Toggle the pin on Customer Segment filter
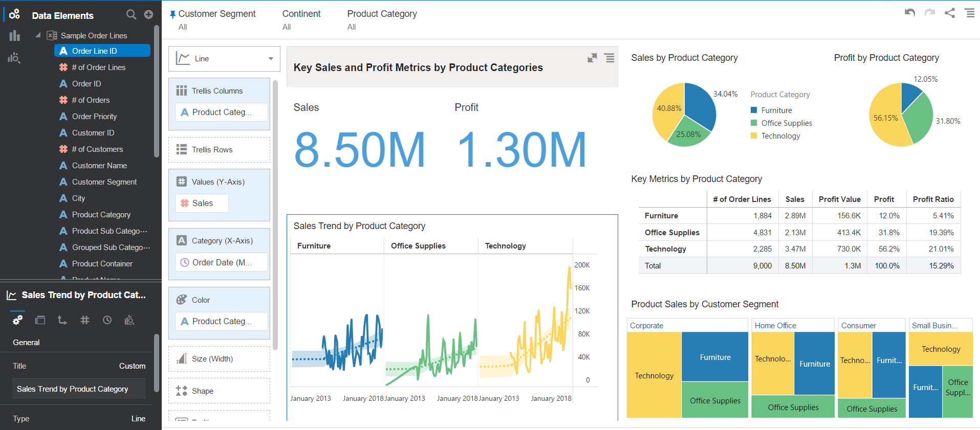Screen dimensions: 980x430 click(172, 14)
